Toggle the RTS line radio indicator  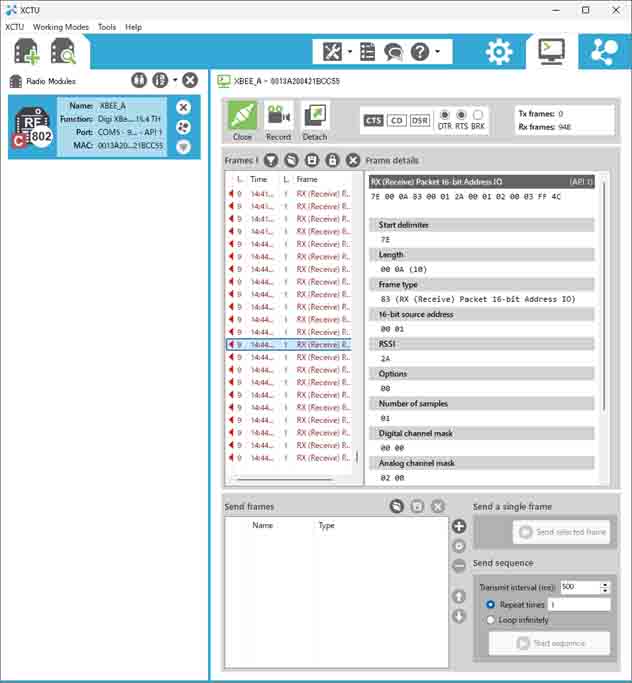pyautogui.click(x=461, y=115)
